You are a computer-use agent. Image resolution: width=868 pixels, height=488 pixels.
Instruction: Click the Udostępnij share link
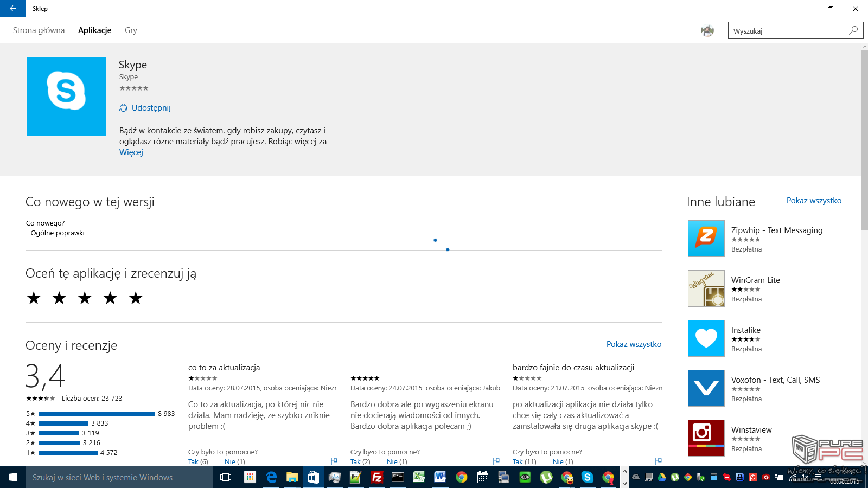click(151, 108)
